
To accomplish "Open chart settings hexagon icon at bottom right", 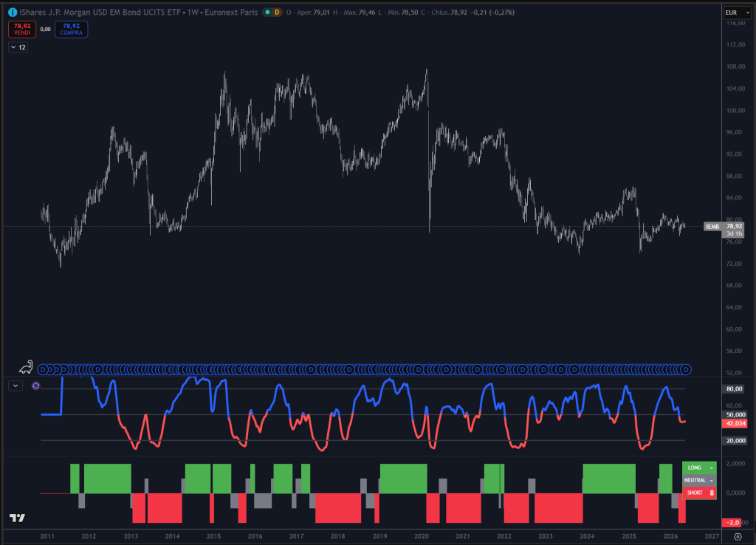I will pyautogui.click(x=738, y=536).
